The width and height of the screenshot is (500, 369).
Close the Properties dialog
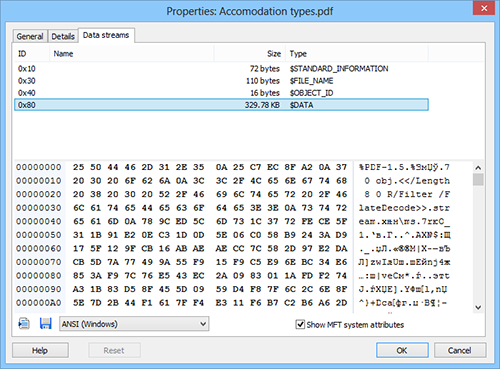(x=484, y=8)
